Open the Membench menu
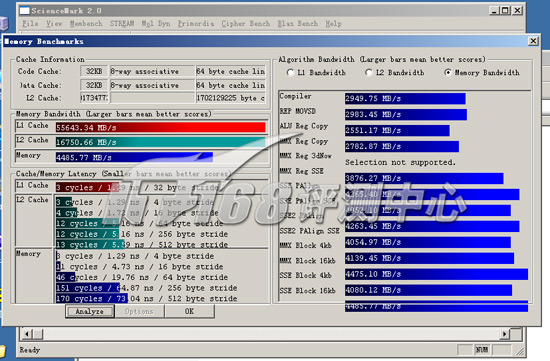550x361 pixels. point(86,24)
